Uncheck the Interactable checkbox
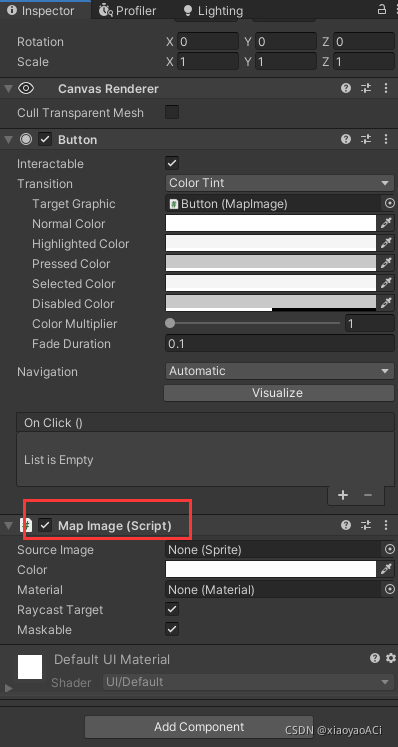The width and height of the screenshot is (398, 747). pos(172,163)
